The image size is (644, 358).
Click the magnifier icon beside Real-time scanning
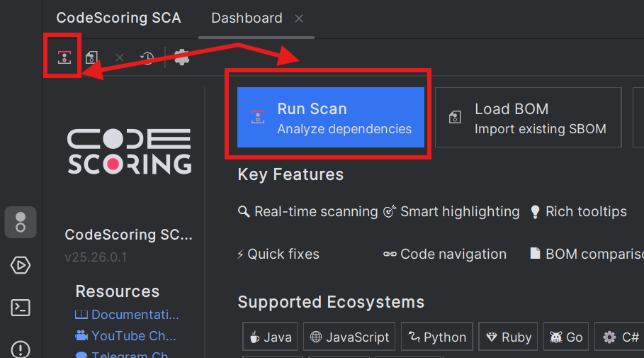[244, 212]
